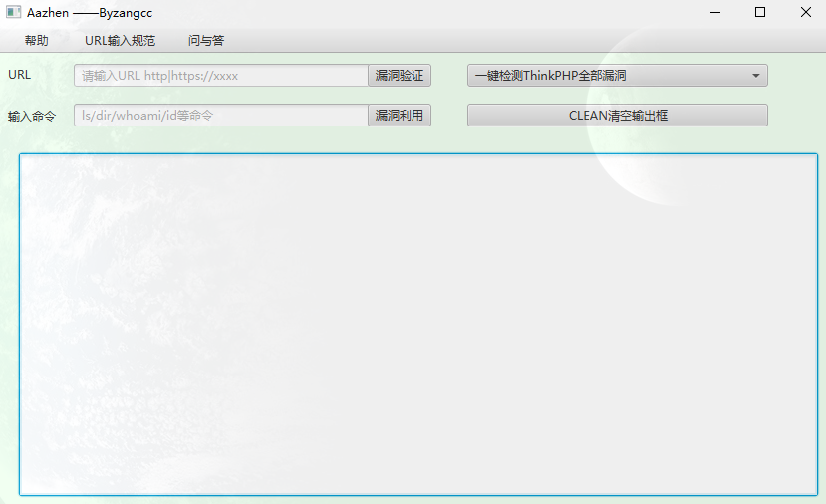
Task: Open the URL输入规范 menu
Action: 121,41
